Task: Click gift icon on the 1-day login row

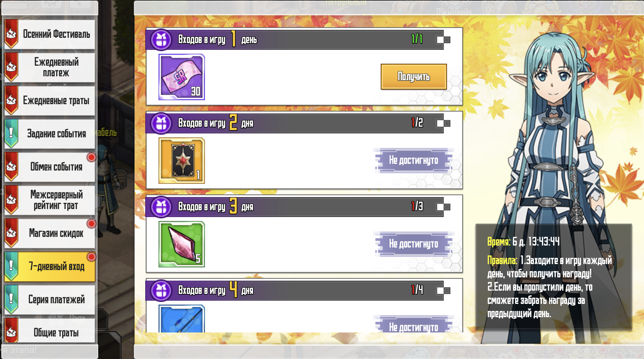Action: [161, 40]
